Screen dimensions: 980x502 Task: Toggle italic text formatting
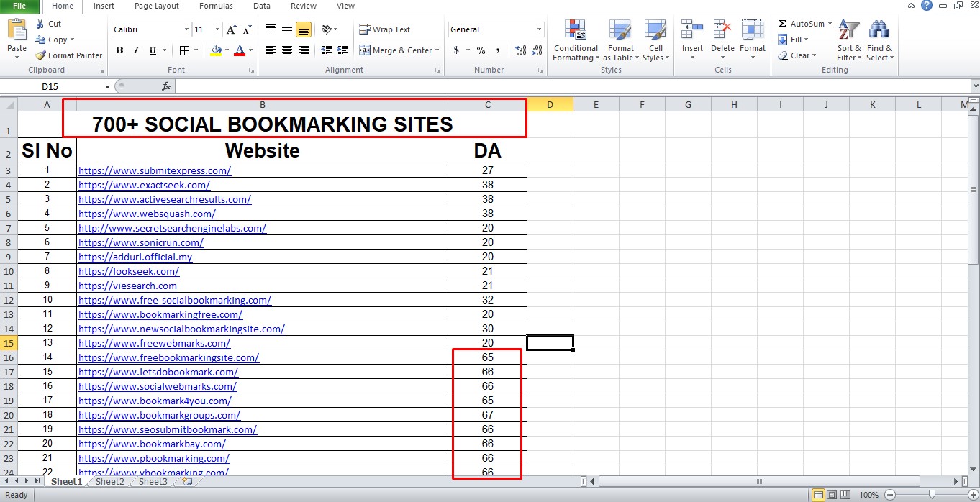point(136,50)
